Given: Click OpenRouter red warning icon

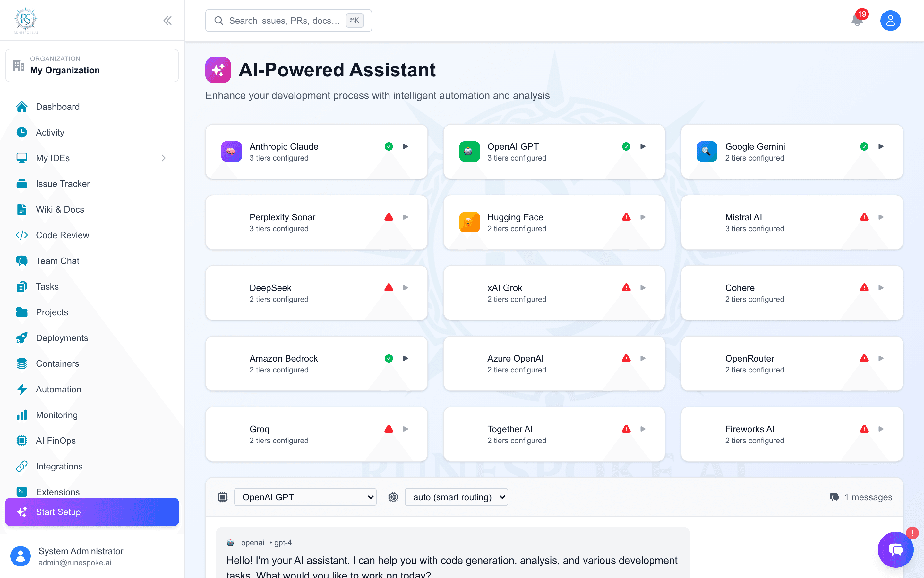Looking at the screenshot, I should (864, 358).
